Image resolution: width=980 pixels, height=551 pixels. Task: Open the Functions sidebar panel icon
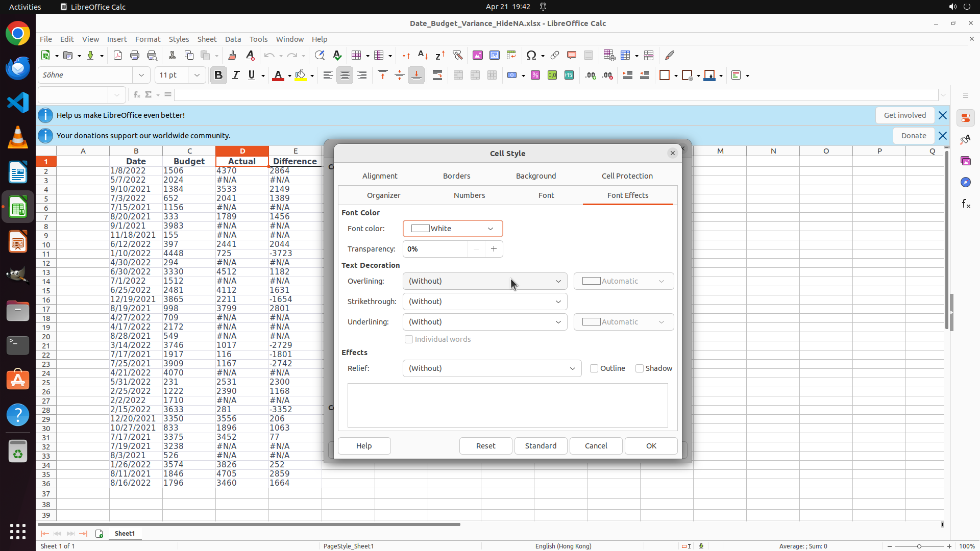click(x=966, y=204)
